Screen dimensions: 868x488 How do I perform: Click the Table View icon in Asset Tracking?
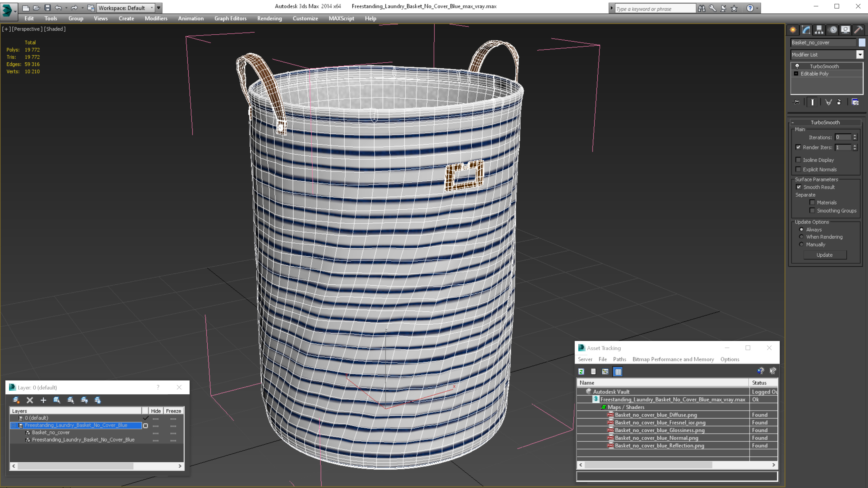click(618, 371)
